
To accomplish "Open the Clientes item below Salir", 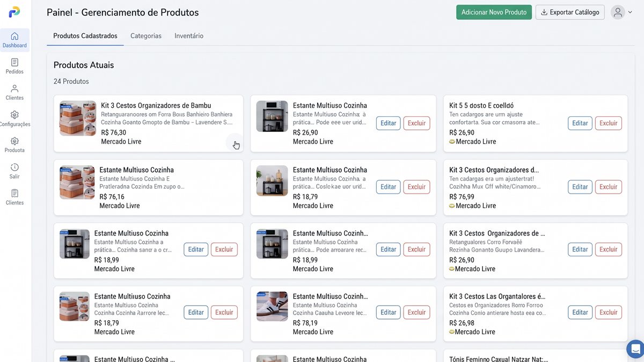I will [x=14, y=198].
